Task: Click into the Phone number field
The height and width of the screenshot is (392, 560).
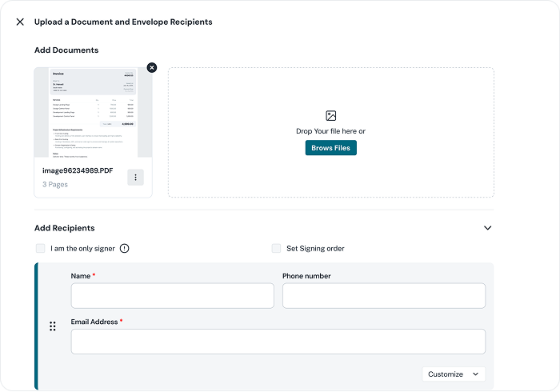Action: click(383, 296)
